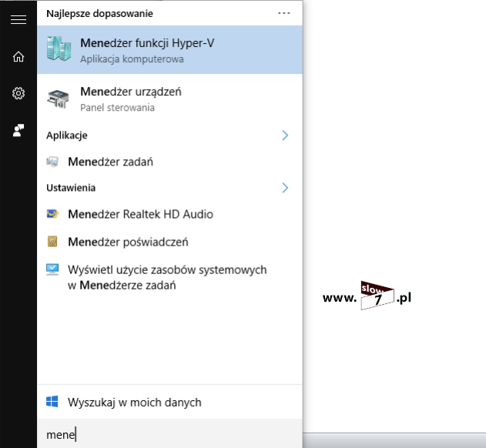Click Wyszukaj w moich danych
Image resolution: width=486 pixels, height=448 pixels.
click(170, 402)
